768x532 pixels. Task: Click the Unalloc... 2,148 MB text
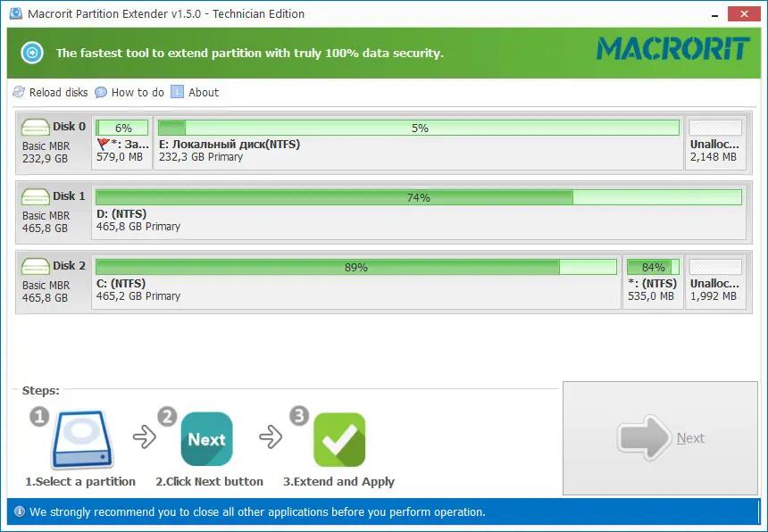(714, 151)
